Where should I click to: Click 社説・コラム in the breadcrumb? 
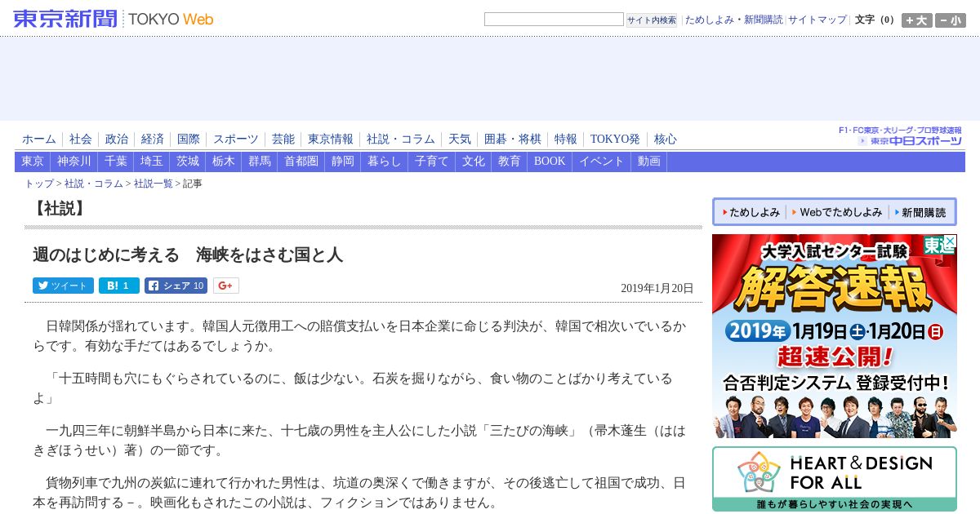click(x=94, y=184)
